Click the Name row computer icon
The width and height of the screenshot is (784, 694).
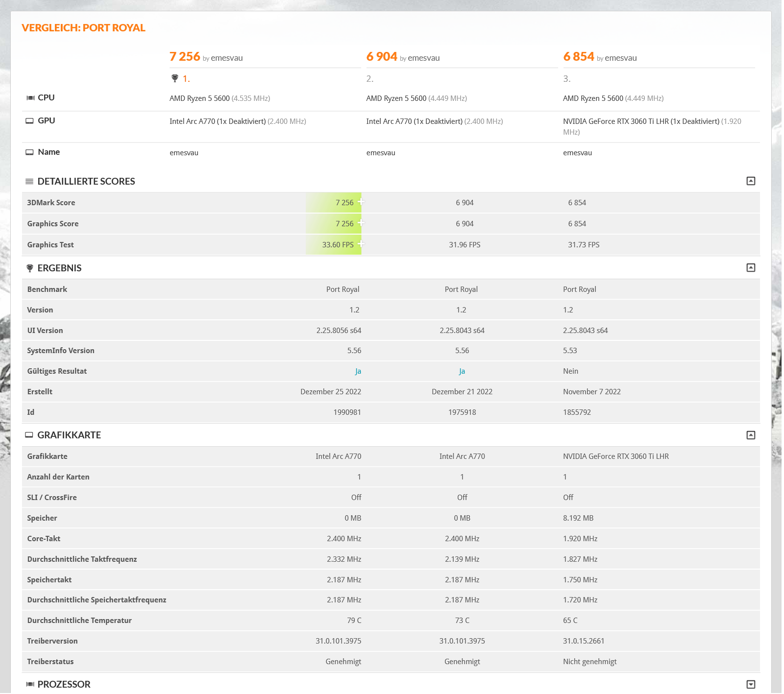click(x=30, y=152)
